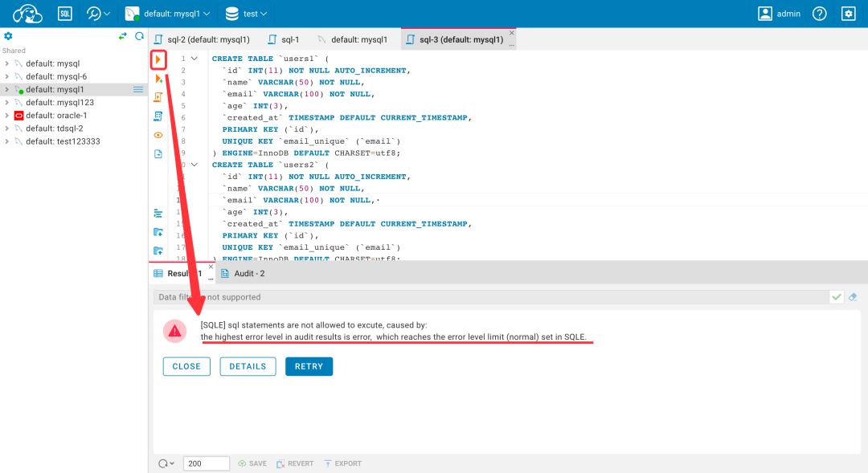868x473 pixels.
Task: Click the import file icon in editor toolbar
Action: tap(158, 232)
